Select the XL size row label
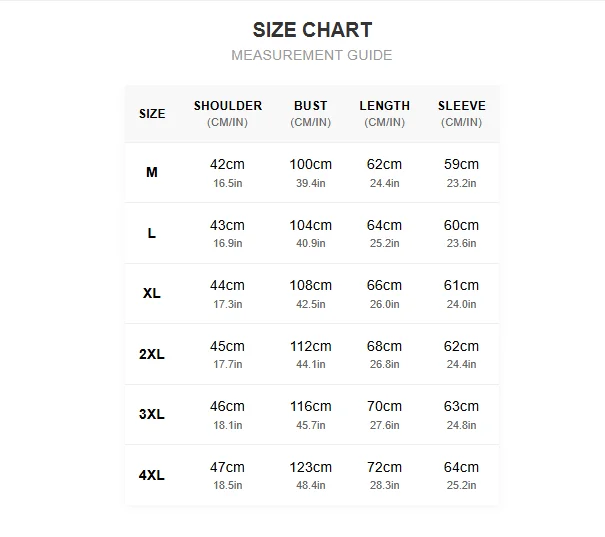Image resolution: width=605 pixels, height=537 pixels. [152, 293]
